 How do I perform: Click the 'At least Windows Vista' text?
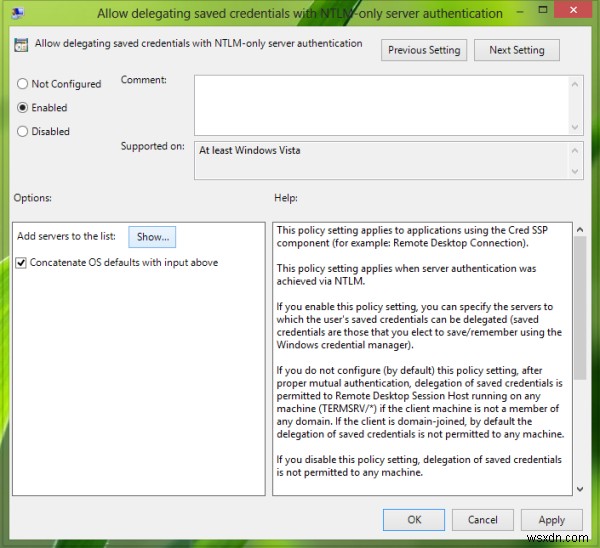249,150
